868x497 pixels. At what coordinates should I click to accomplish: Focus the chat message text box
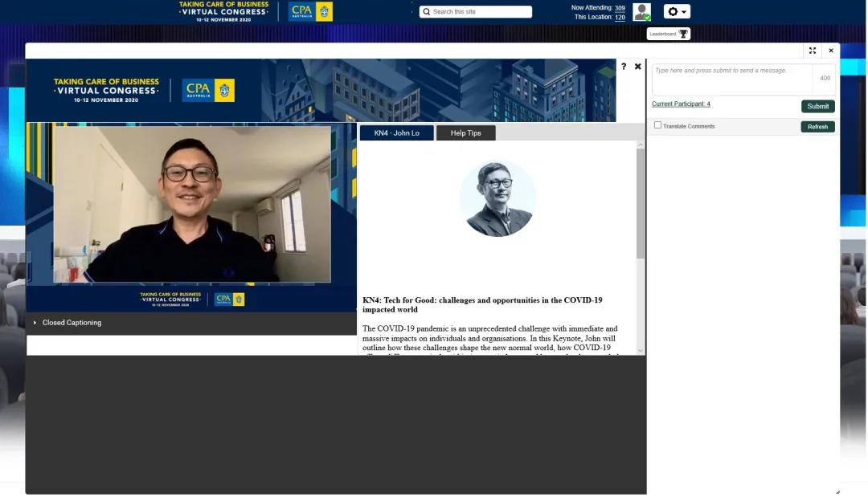point(731,79)
